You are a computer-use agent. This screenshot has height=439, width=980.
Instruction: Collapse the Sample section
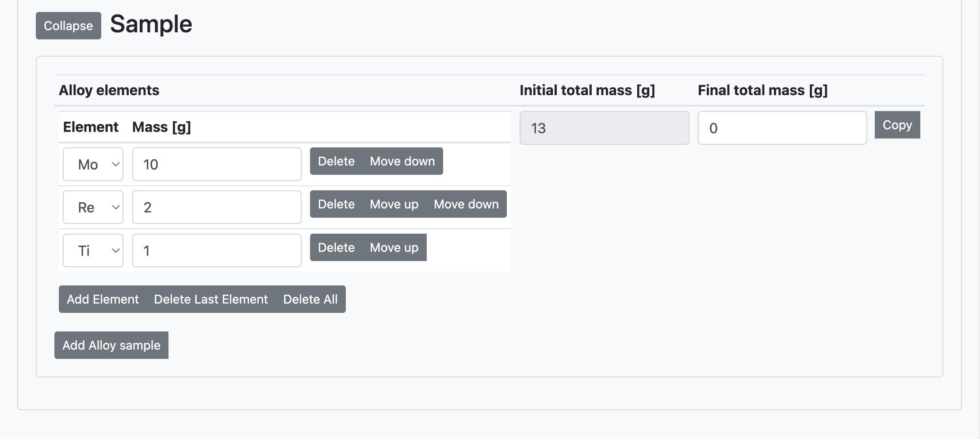click(68, 26)
